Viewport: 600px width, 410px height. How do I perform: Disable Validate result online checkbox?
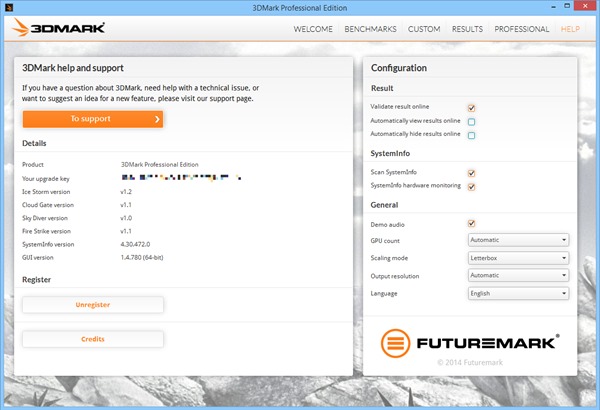471,108
